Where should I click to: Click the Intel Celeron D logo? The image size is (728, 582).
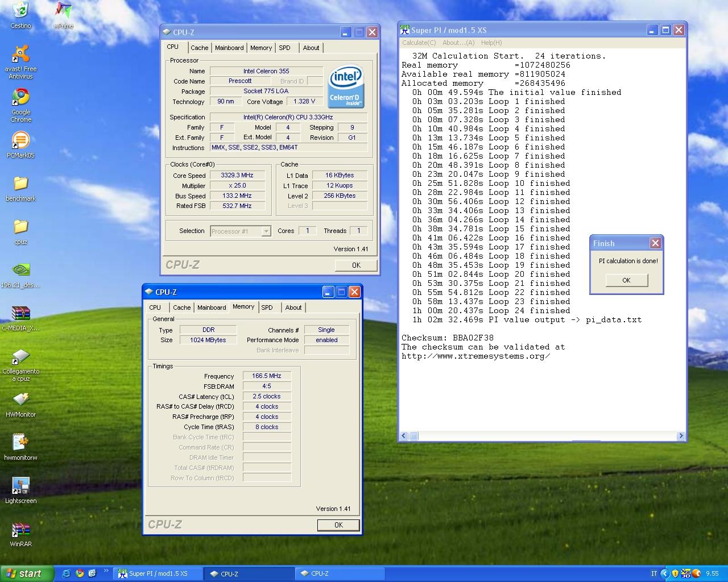coord(346,87)
